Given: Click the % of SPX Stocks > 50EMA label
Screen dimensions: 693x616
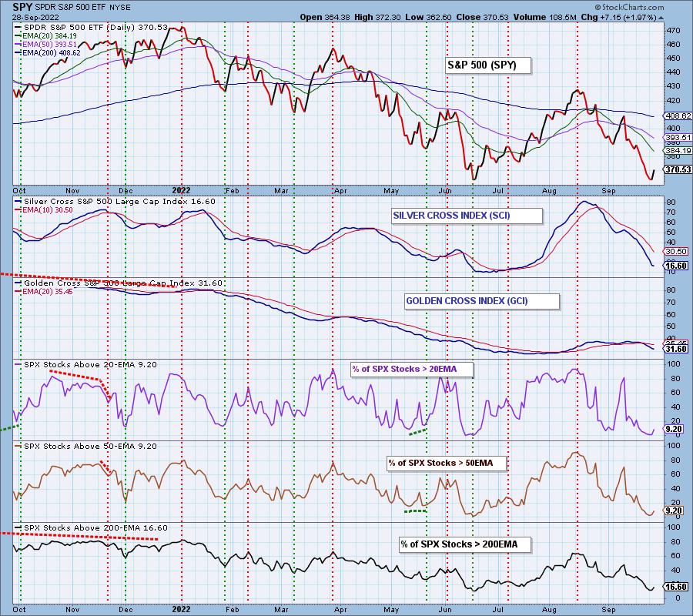Looking at the screenshot, I should point(447,463).
